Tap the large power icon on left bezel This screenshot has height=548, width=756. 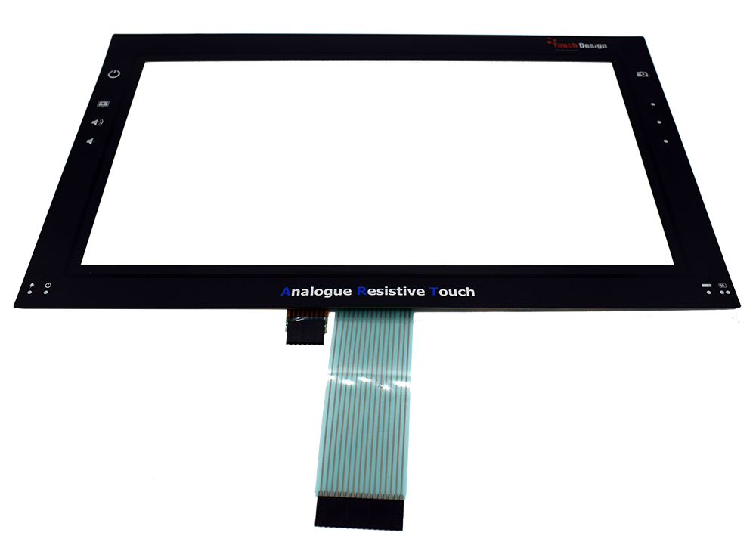(x=114, y=74)
